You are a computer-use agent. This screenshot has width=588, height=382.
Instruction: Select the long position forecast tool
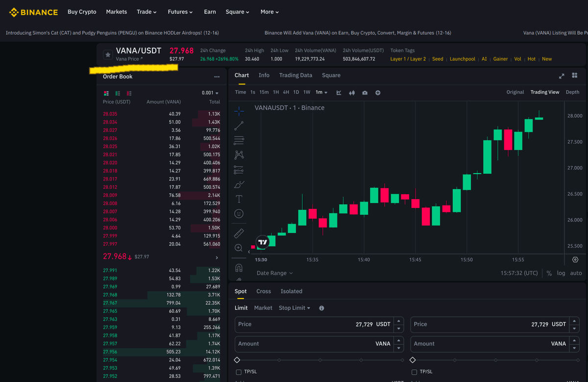tap(239, 170)
